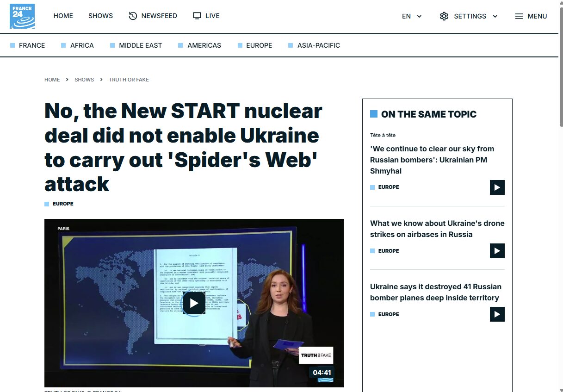Viewport: 563px width, 392px height.
Task: Click the TRUTH OR FAKE breadcrumb
Action: (x=129, y=80)
